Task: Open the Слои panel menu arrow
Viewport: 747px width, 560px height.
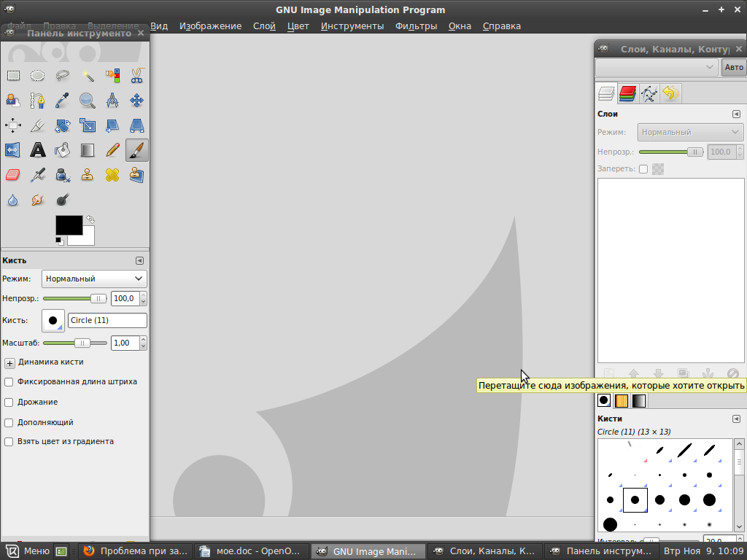Action: pos(736,114)
